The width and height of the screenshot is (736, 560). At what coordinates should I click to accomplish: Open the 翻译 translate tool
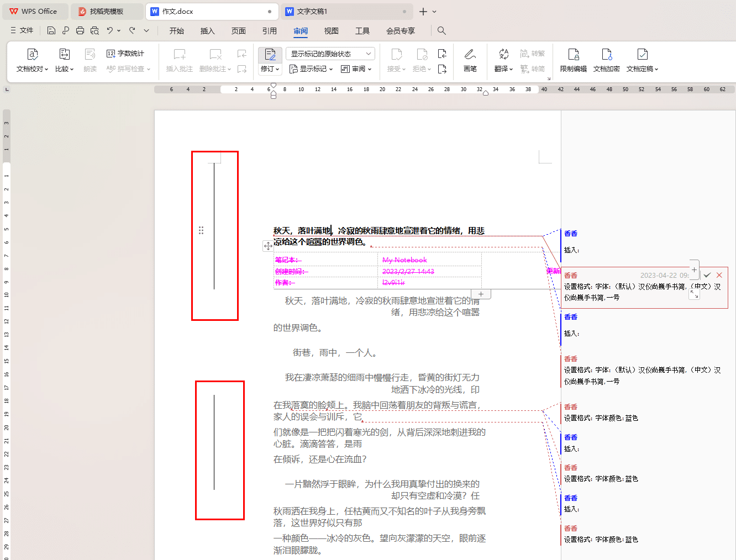tap(503, 60)
